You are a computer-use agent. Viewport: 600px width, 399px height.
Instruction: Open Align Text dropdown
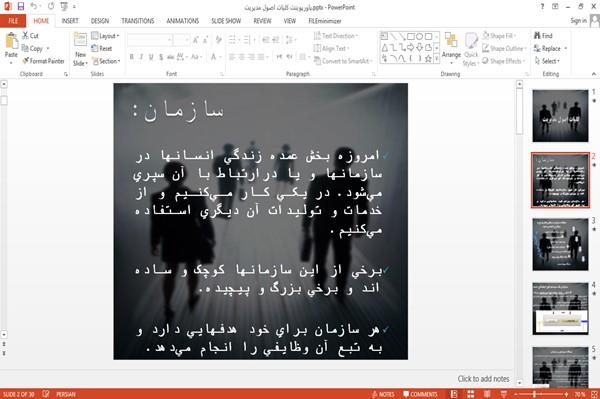[x=331, y=48]
